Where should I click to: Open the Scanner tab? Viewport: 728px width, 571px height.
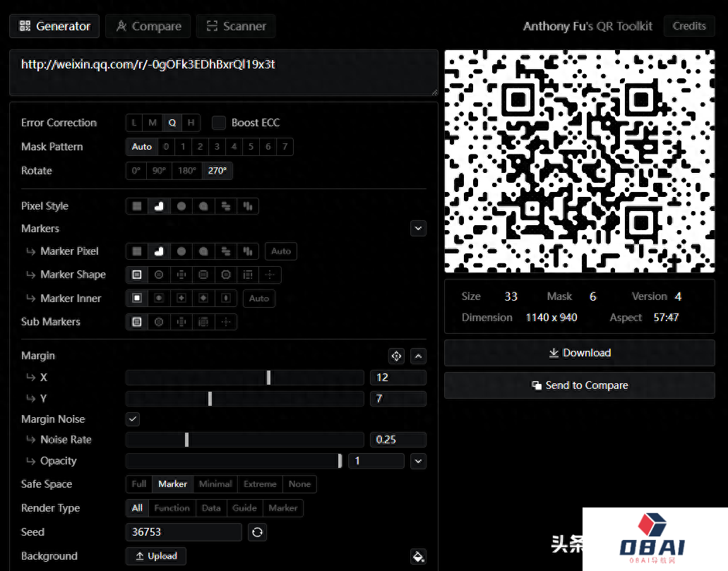pos(236,26)
